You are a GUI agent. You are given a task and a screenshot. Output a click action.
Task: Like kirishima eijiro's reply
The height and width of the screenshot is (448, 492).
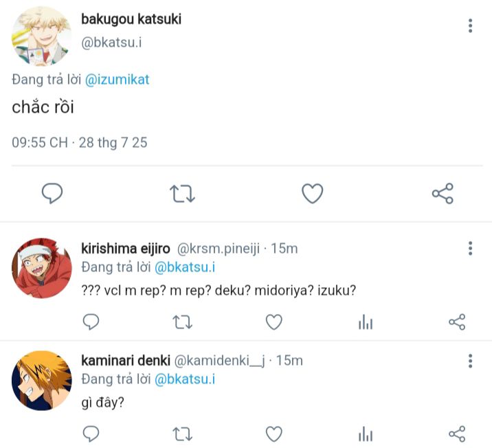274,322
